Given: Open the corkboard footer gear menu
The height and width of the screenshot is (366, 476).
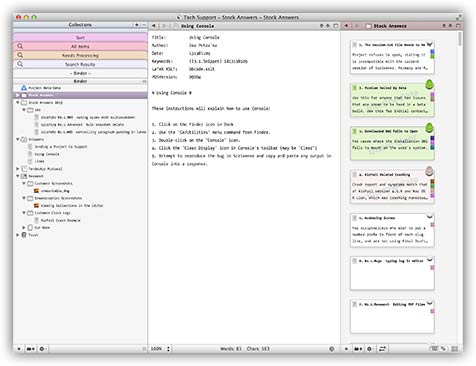Looking at the screenshot, I should pyautogui.click(x=370, y=349).
